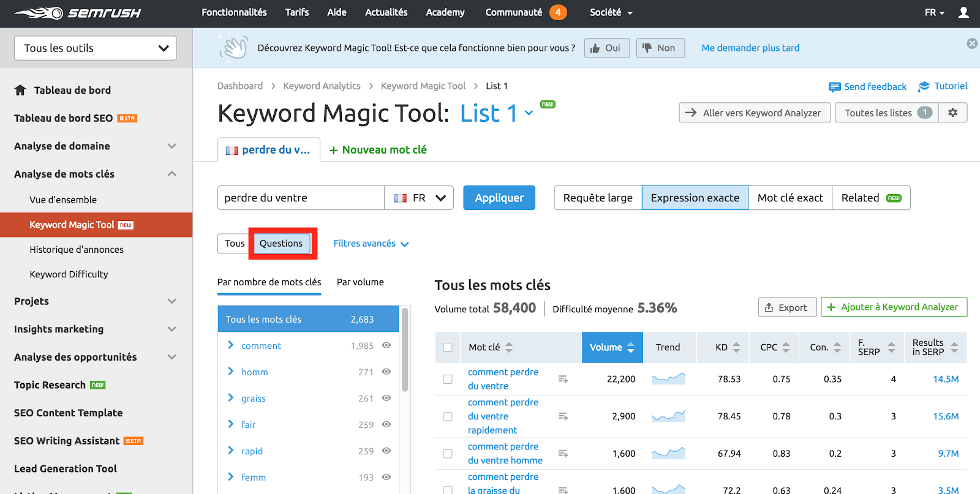Image resolution: width=980 pixels, height=494 pixels.
Task: Click the Tutoriel graduation cap icon
Action: [924, 86]
